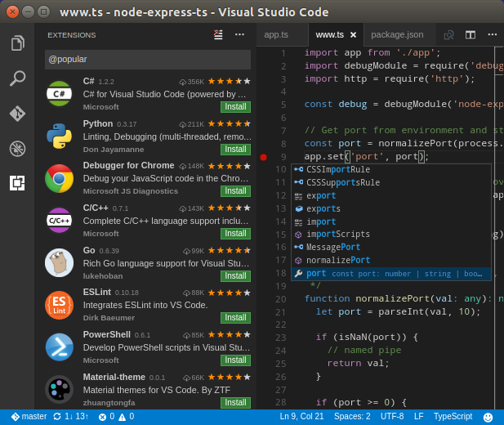The height and width of the screenshot is (425, 504).
Task: Click the @popular extensions search box
Action: [147, 59]
